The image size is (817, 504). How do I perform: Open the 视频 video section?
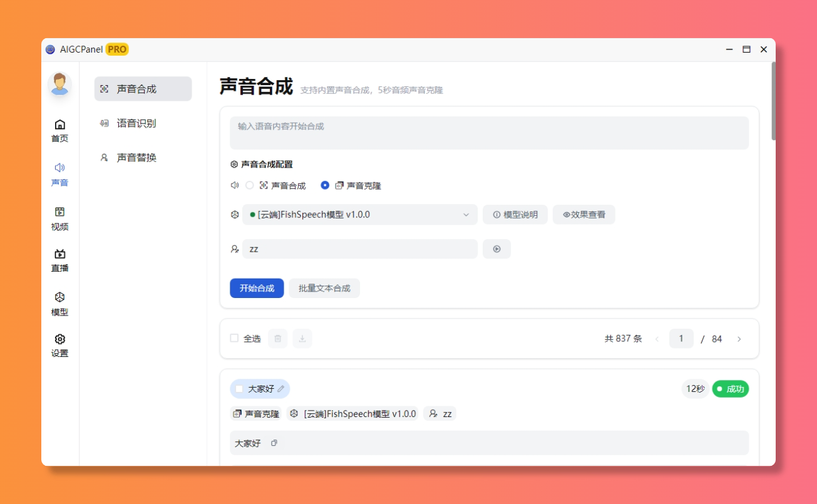[59, 219]
